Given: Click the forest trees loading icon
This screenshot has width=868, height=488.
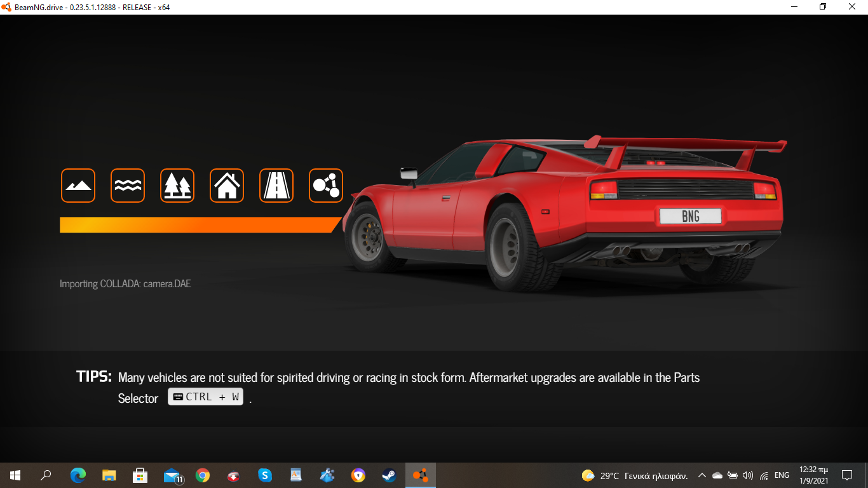Looking at the screenshot, I should point(177,186).
